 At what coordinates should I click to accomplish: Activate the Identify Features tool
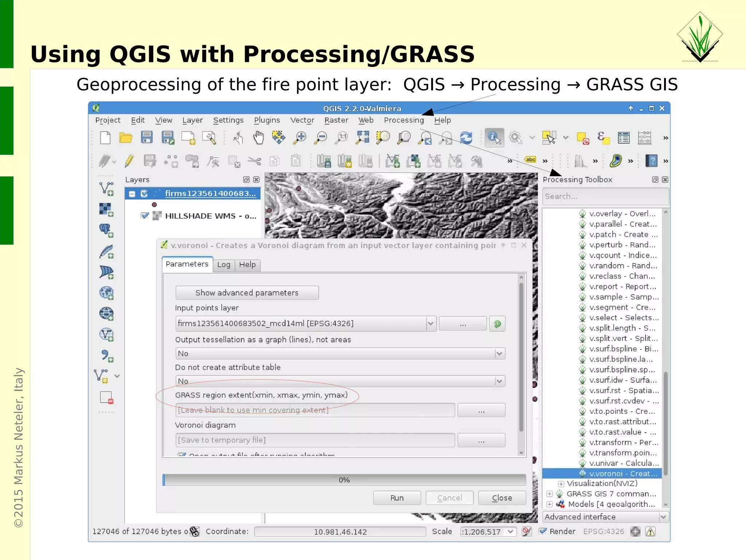[494, 138]
